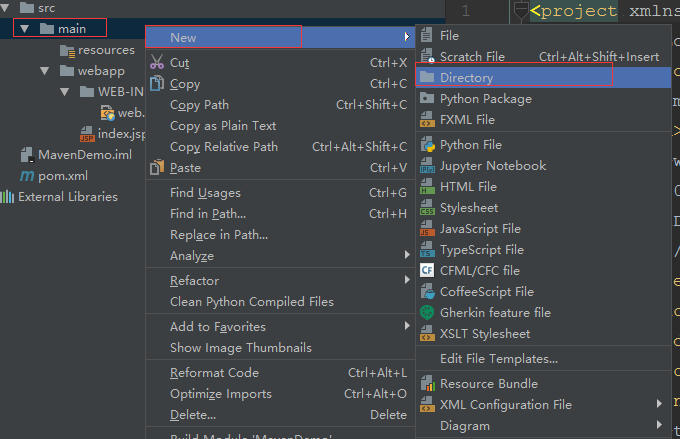Viewport: 680px width, 439px height.
Task: Click the CoffeeScript File icon
Action: [427, 292]
